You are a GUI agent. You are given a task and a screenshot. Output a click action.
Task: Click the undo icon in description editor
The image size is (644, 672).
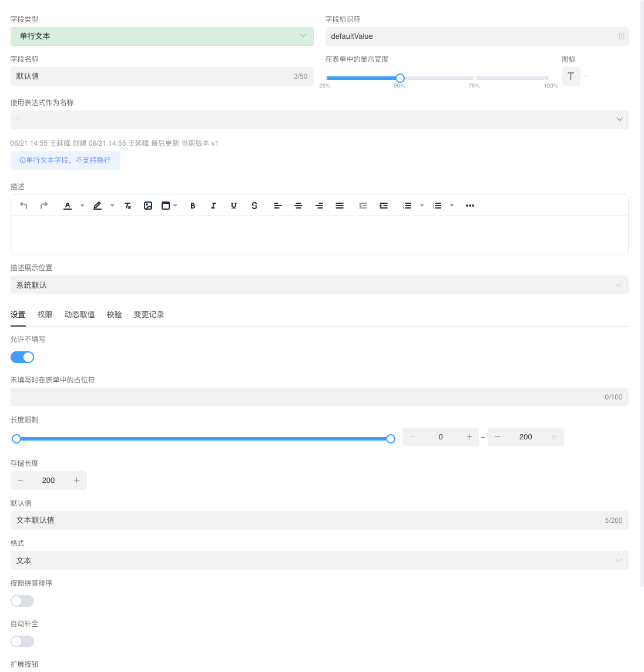tap(24, 206)
